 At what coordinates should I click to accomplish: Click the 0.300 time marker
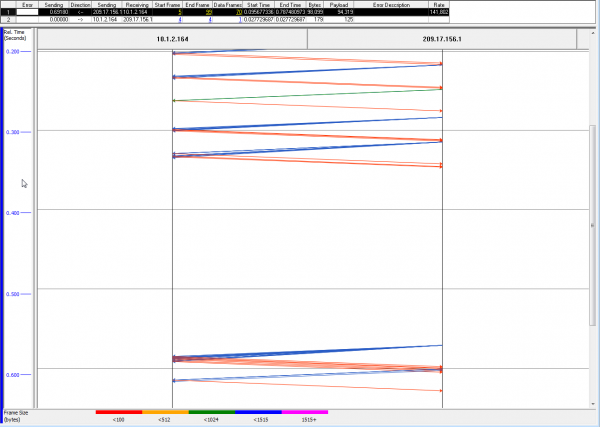point(13,132)
